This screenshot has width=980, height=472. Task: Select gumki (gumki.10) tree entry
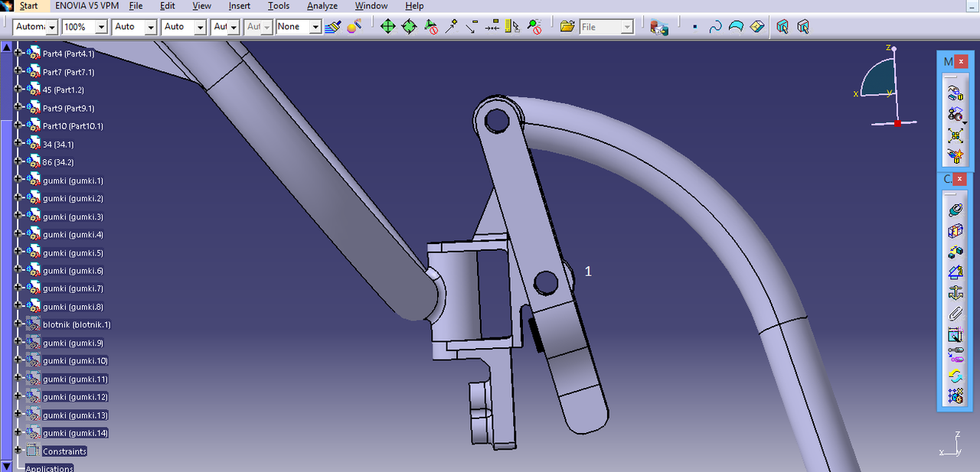pos(75,360)
